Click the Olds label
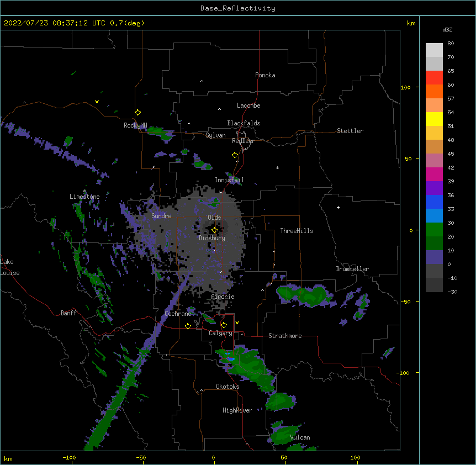 (214, 218)
